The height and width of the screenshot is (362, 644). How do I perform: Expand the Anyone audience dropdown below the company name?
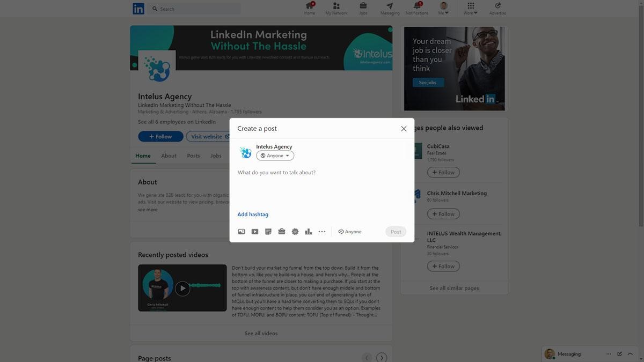tap(274, 155)
